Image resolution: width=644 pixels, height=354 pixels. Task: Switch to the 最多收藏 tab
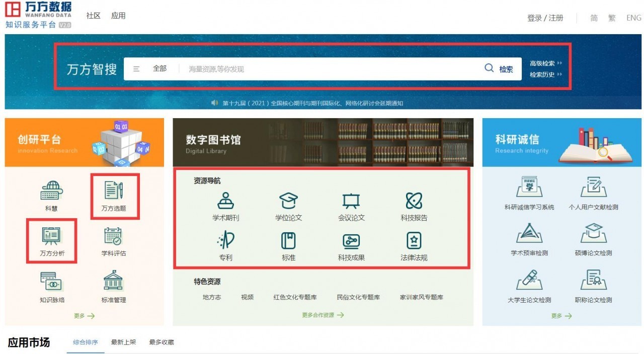click(x=162, y=342)
